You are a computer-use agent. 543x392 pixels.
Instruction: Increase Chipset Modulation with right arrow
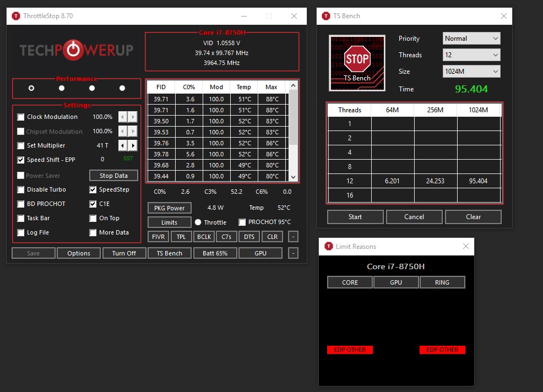point(133,131)
